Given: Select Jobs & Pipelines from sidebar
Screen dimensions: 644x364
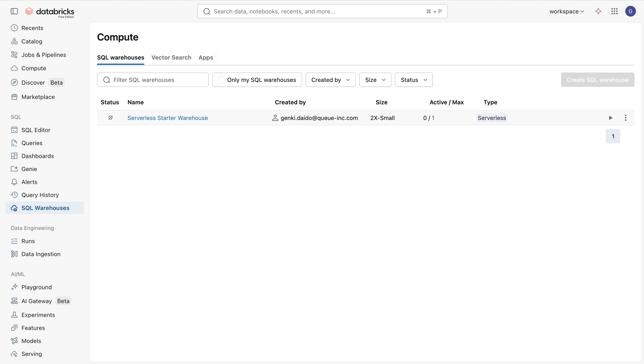Looking at the screenshot, I should [x=44, y=55].
